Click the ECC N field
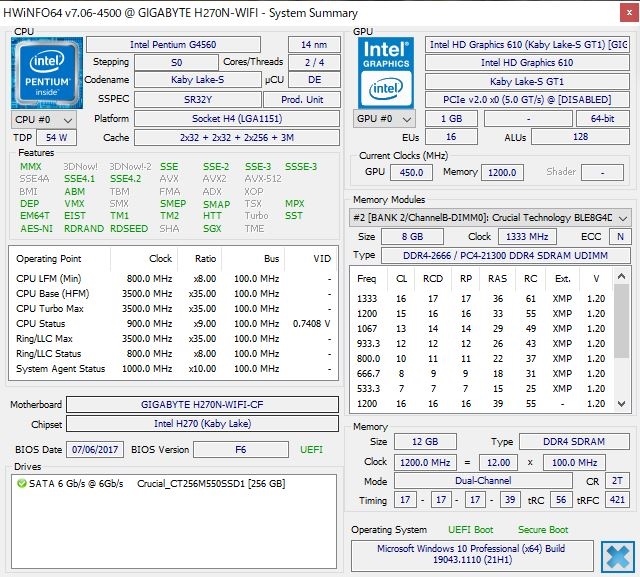The width and height of the screenshot is (640, 577). [x=620, y=236]
